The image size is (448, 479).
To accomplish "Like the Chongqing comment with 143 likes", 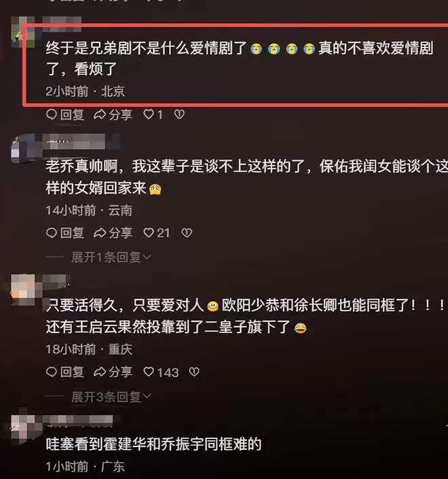I will pyautogui.click(x=161, y=372).
